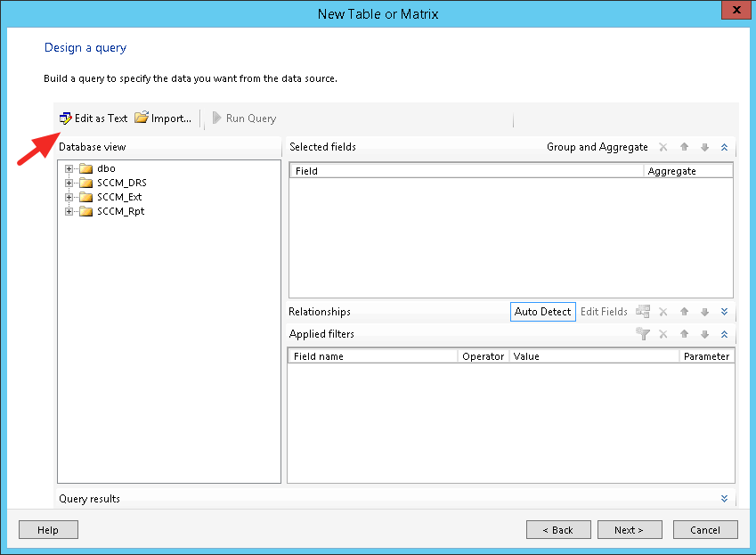Select the SCCM_Ext folder
This screenshot has height=555, width=756.
[118, 197]
